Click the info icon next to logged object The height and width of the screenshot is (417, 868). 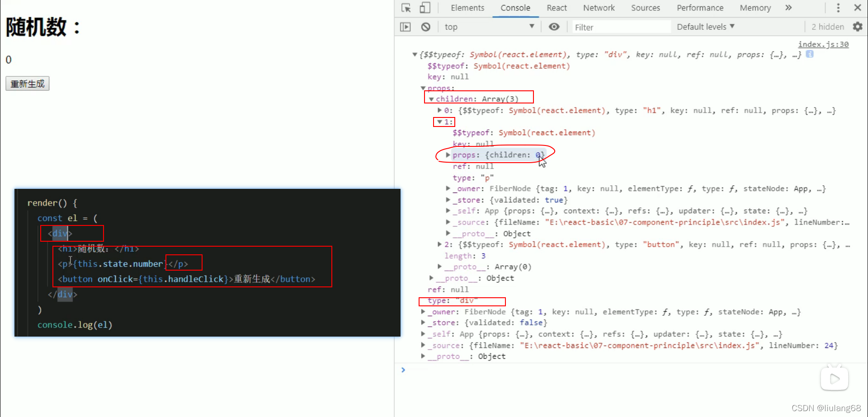tap(810, 54)
